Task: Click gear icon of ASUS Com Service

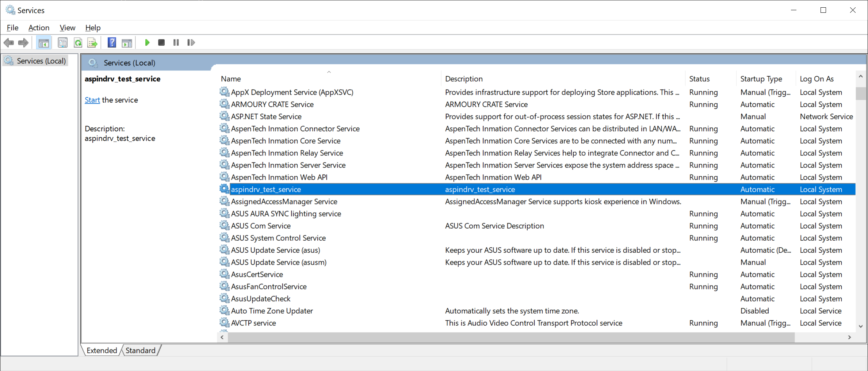Action: 224,226
